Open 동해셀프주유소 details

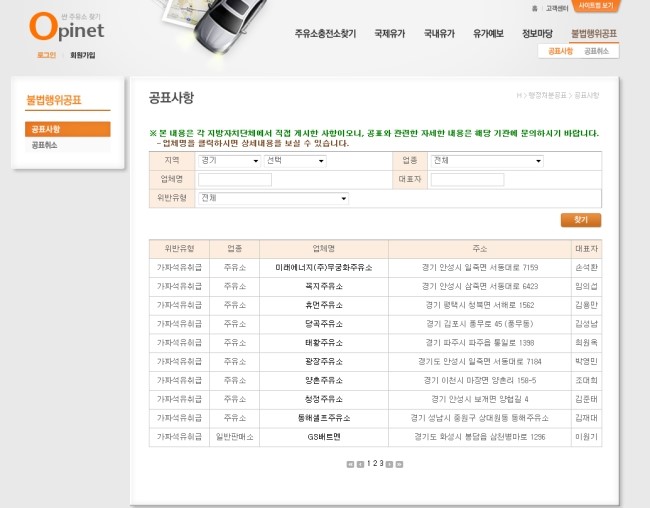pos(324,418)
